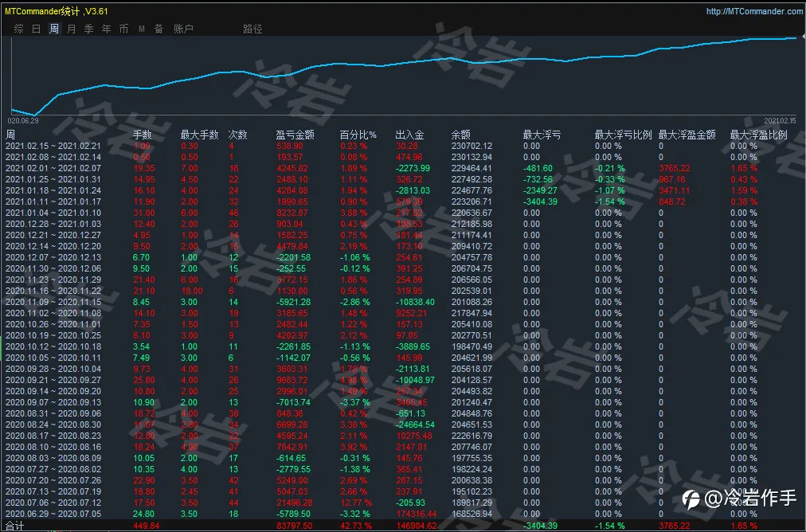
Task: Switch to the 年 yearly tab
Action: [107, 29]
